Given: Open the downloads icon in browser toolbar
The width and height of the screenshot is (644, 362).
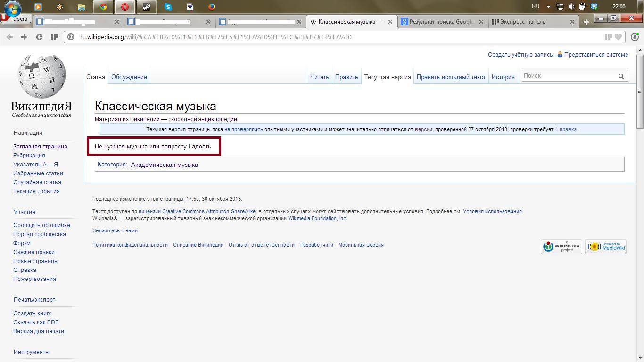Looking at the screenshot, I should pos(635,37).
